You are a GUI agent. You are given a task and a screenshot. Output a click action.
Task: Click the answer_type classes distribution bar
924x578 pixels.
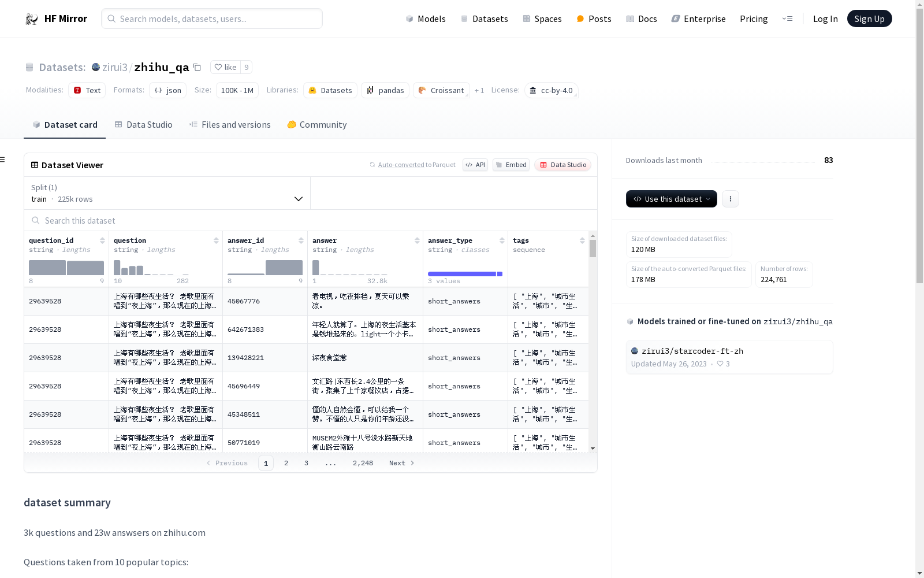click(x=465, y=274)
